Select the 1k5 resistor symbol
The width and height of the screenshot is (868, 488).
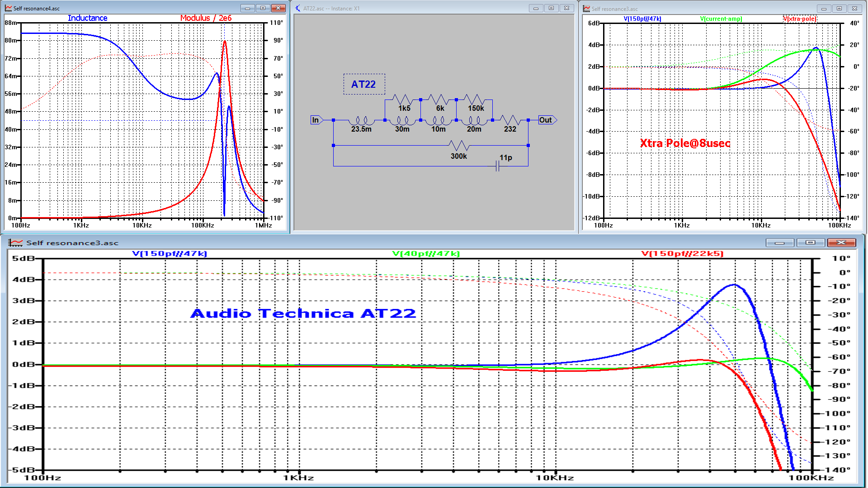click(x=402, y=99)
